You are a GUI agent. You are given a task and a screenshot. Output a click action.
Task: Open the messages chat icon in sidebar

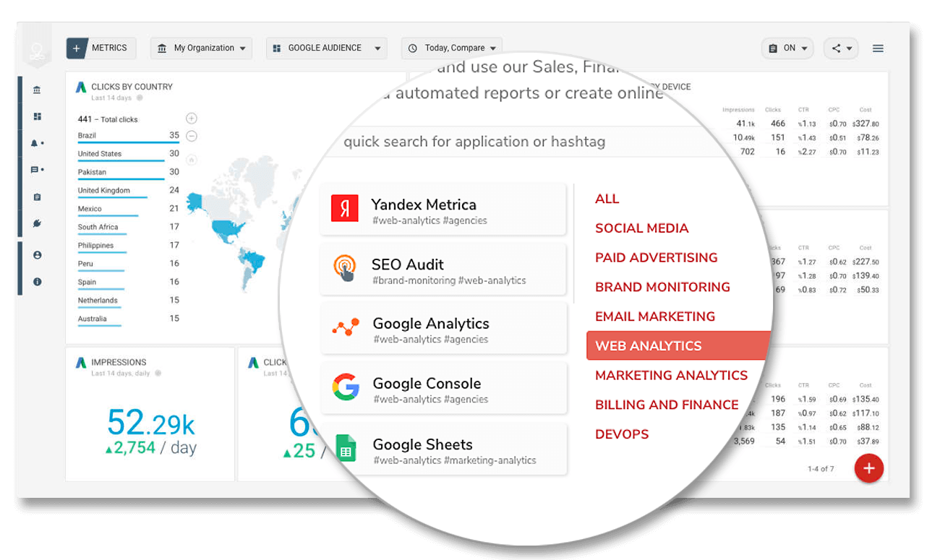[x=36, y=170]
